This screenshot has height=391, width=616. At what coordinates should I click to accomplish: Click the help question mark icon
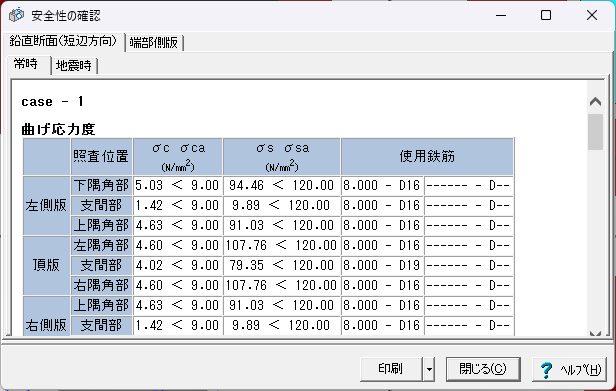point(546,369)
